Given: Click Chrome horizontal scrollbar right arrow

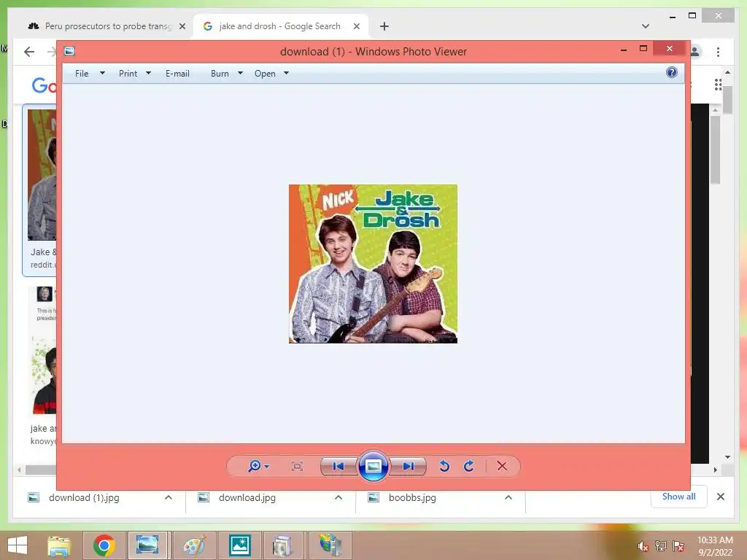Looking at the screenshot, I should pyautogui.click(x=715, y=470).
